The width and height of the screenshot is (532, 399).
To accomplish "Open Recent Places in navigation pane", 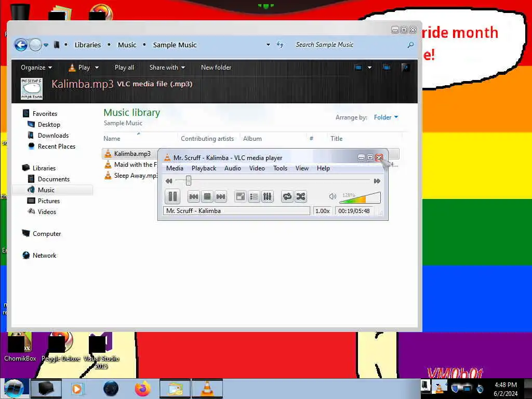I will pyautogui.click(x=57, y=146).
